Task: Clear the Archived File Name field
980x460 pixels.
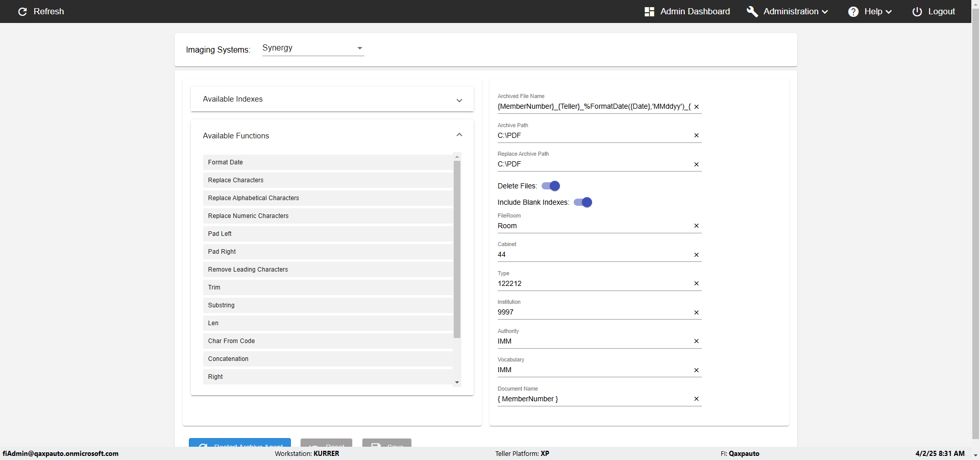Action: coord(696,107)
